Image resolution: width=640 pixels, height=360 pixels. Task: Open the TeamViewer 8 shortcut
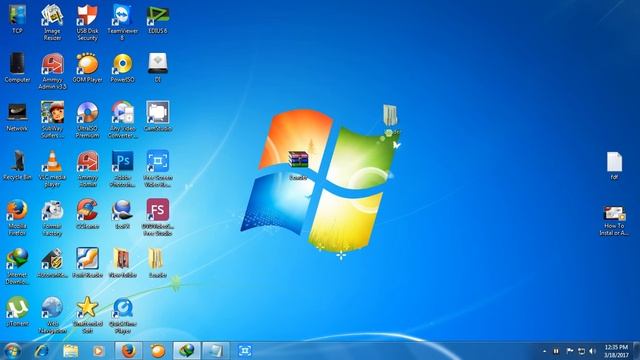pyautogui.click(x=122, y=22)
